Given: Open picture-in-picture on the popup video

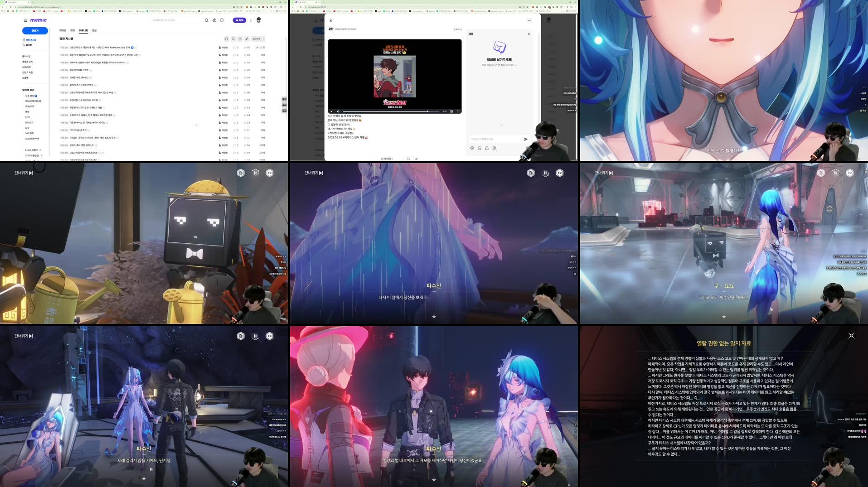Looking at the screenshot, I should 451,111.
